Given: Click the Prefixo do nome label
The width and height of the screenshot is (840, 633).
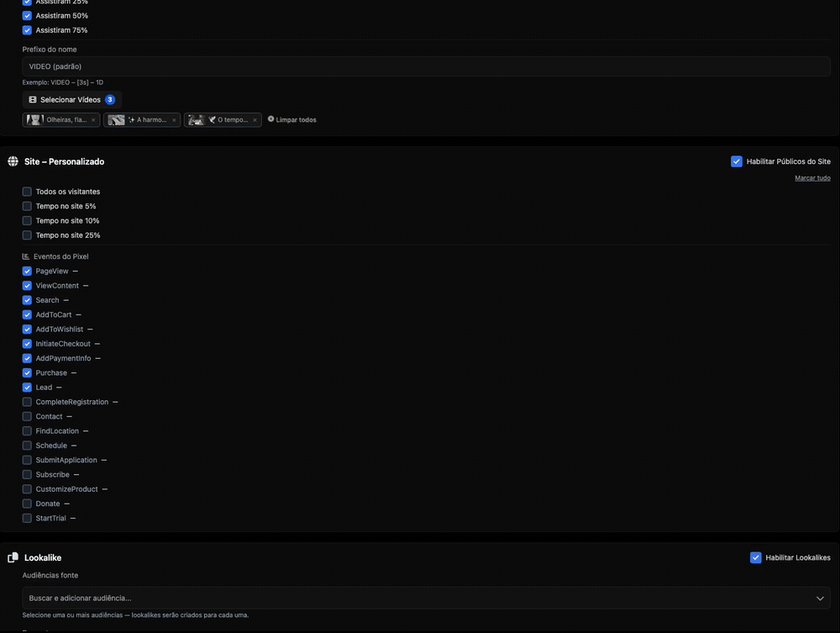Looking at the screenshot, I should coord(50,50).
